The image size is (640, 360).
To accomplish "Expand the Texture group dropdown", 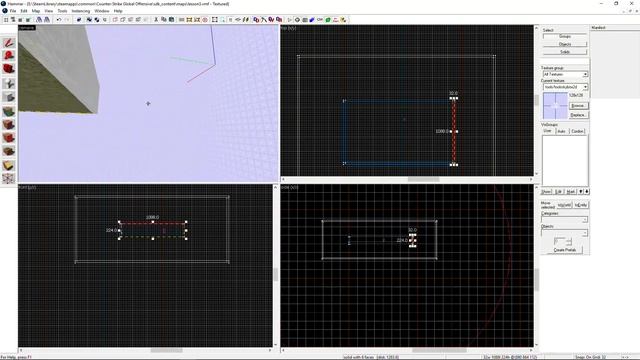I will 585,74.
